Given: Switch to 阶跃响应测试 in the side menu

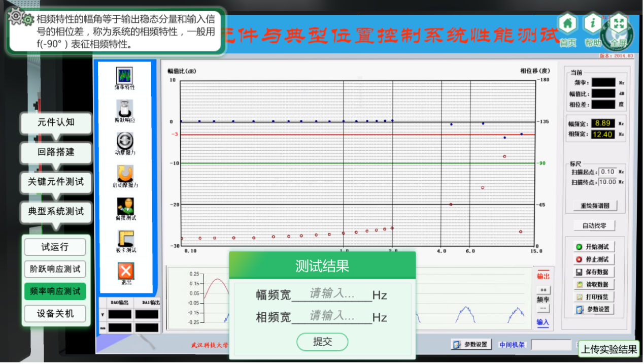Looking at the screenshot, I should (55, 269).
